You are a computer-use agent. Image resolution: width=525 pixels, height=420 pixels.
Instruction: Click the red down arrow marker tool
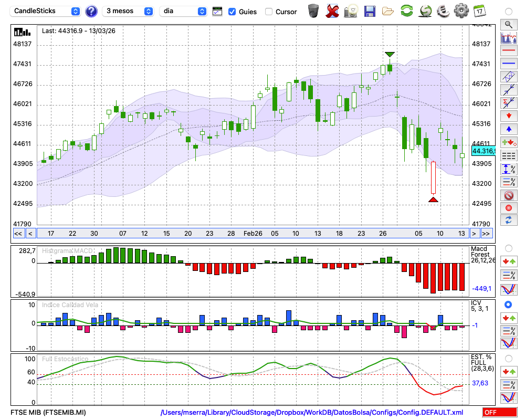coord(509,116)
